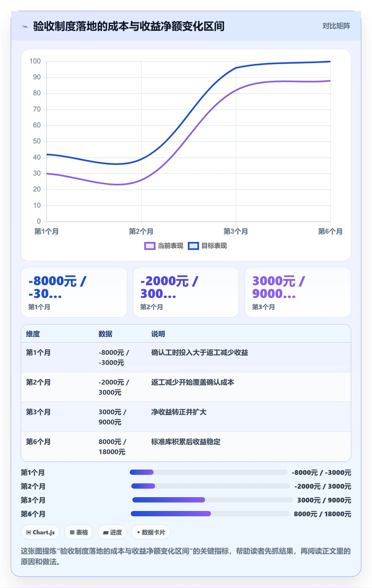Click the 第1个月 row label in the table

(38, 352)
